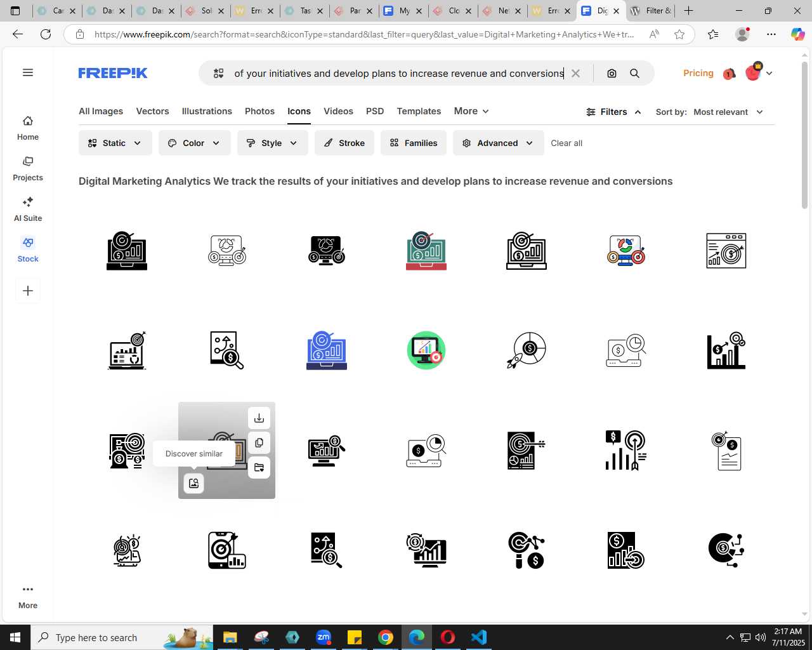Expand the More content types dropdown
812x650 pixels.
coord(471,111)
